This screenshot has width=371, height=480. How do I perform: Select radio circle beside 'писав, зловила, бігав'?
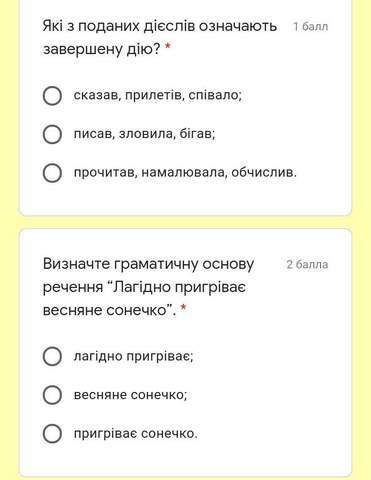52,134
